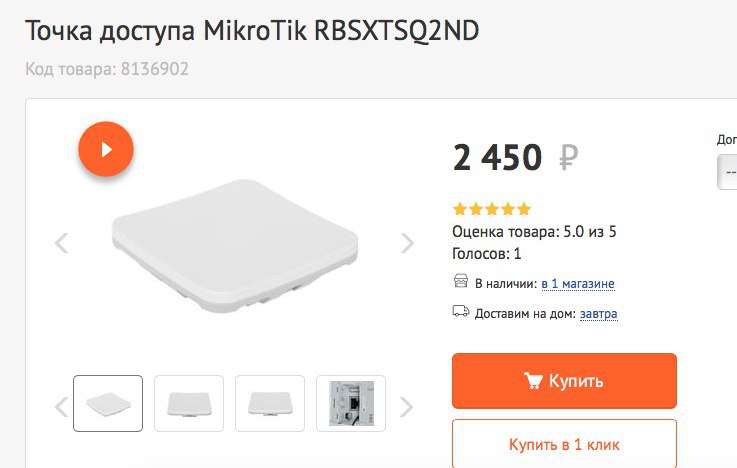
Task: Click Купить в 1 клик button
Action: 564,444
